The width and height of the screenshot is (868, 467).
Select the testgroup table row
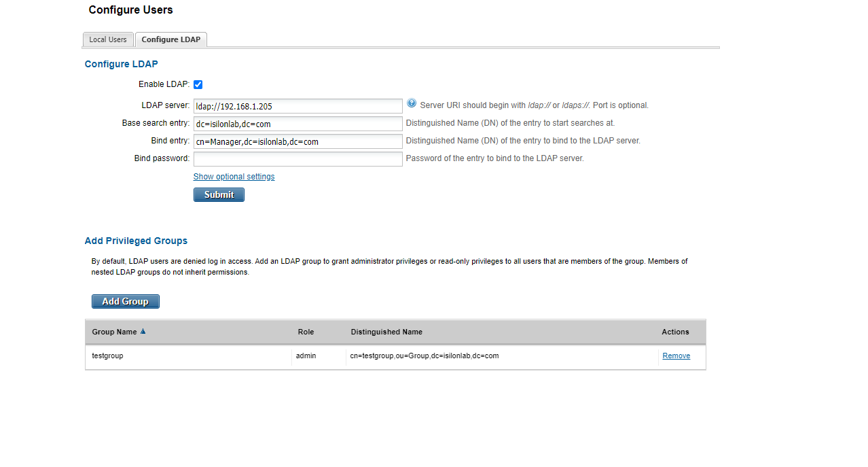pyautogui.click(x=204, y=355)
